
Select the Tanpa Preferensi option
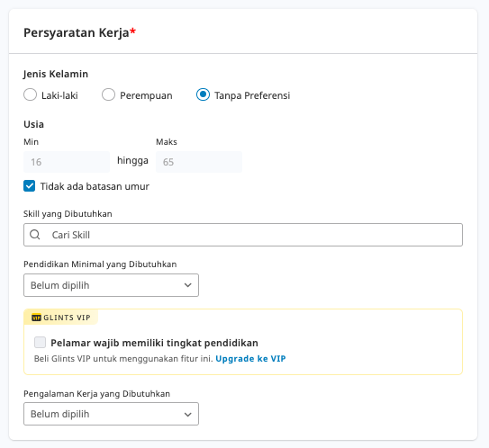[x=203, y=94]
